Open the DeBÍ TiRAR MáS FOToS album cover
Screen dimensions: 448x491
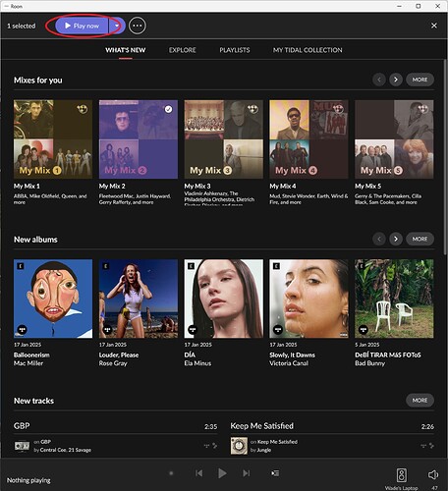pos(394,299)
